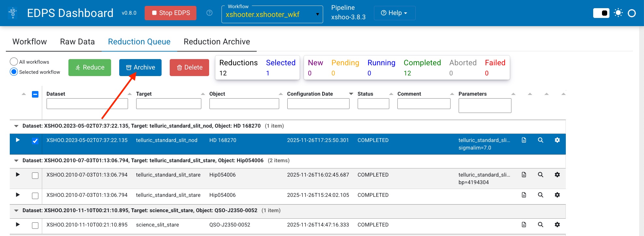Screen dimensions: 644x236
Task: Sort by the Parameters column arrow
Action: pos(513,94)
